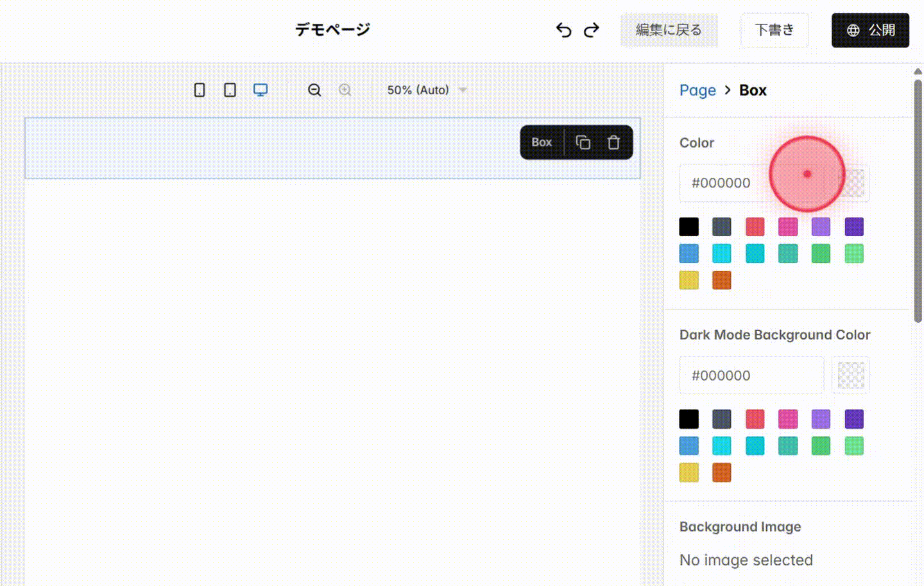
Task: Switch preview to tablet view
Action: tap(230, 90)
